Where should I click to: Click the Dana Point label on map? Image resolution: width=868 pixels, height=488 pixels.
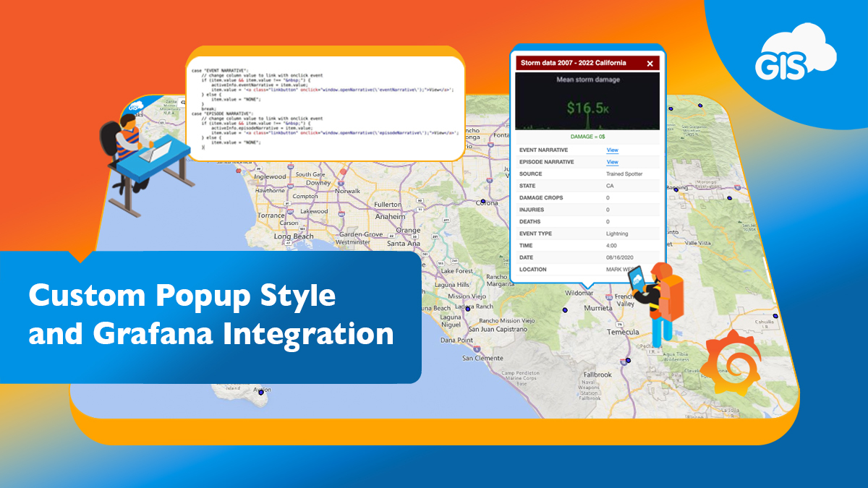[456, 340]
